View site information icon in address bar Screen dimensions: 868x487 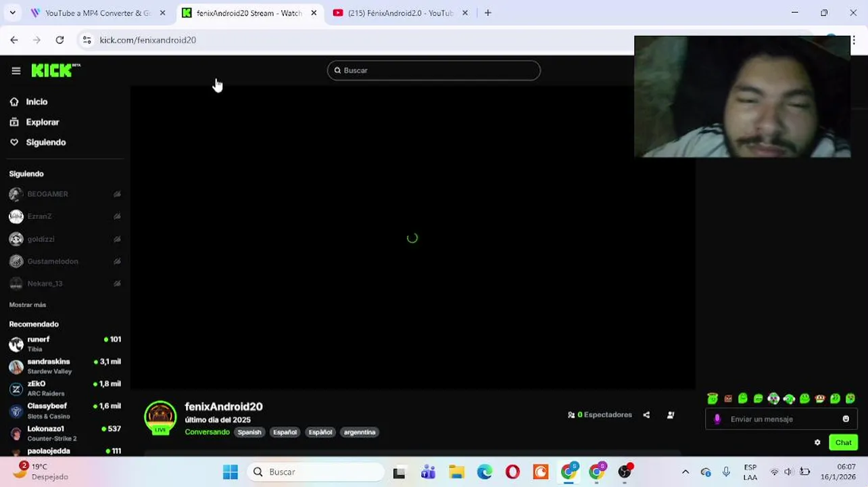coord(87,40)
